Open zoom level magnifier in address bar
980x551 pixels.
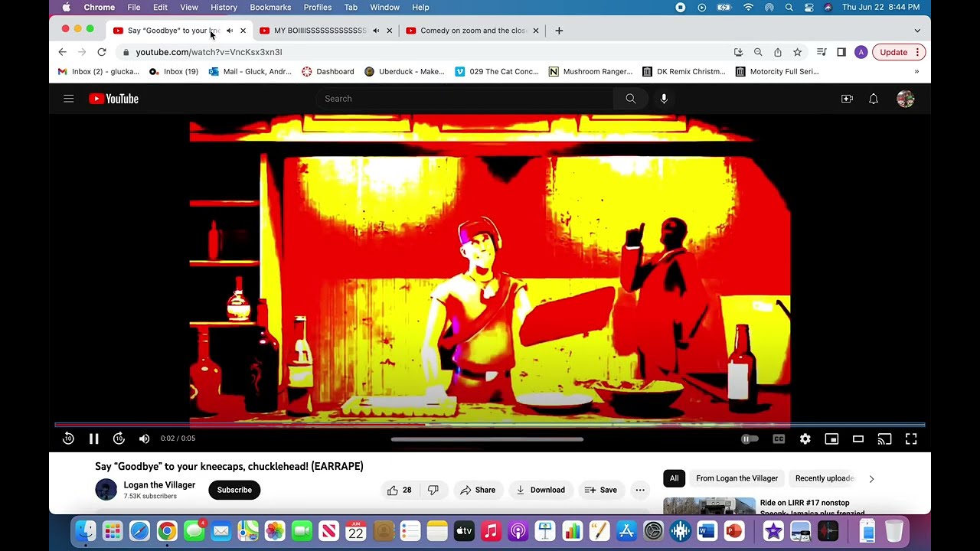click(758, 52)
